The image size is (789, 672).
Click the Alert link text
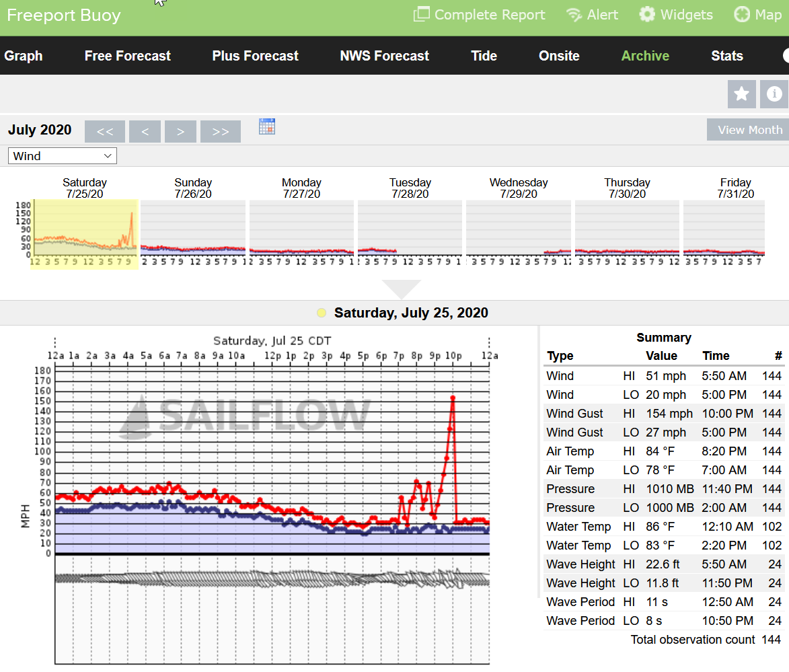602,15
